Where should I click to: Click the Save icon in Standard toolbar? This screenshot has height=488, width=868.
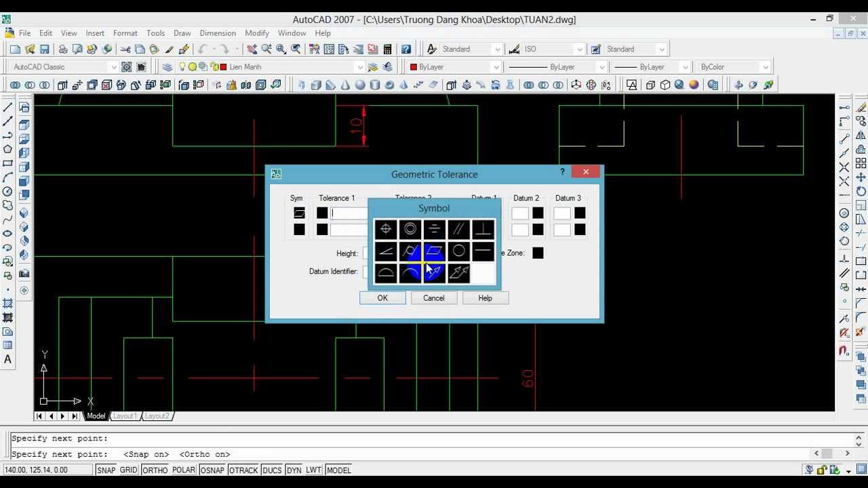click(x=44, y=49)
